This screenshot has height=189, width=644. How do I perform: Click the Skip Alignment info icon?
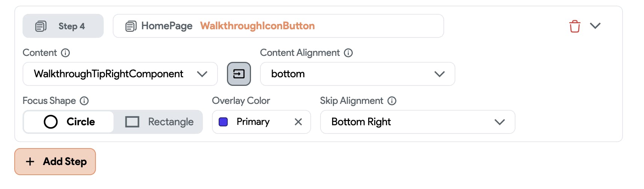click(392, 101)
